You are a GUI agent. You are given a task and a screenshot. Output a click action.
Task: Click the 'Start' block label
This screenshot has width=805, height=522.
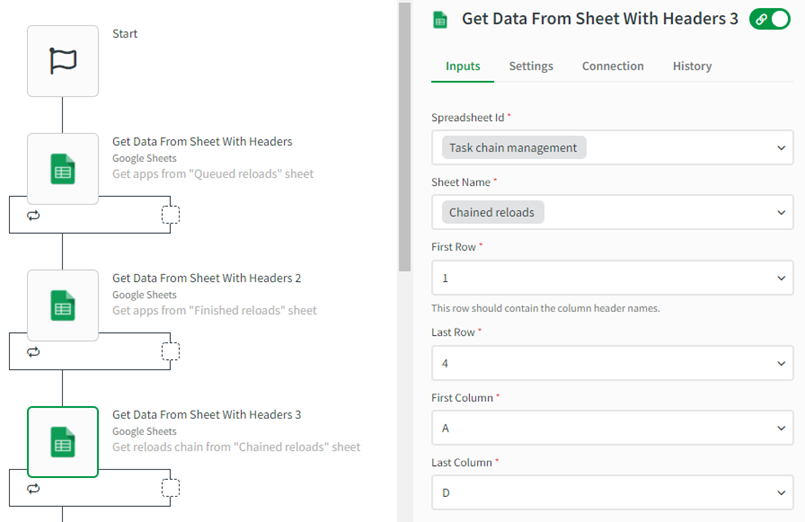tap(125, 34)
